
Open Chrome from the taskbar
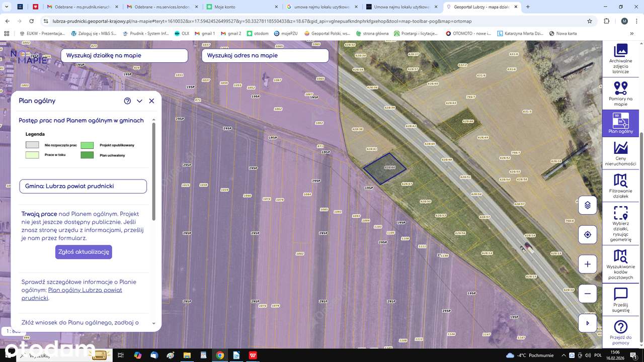[220, 355]
